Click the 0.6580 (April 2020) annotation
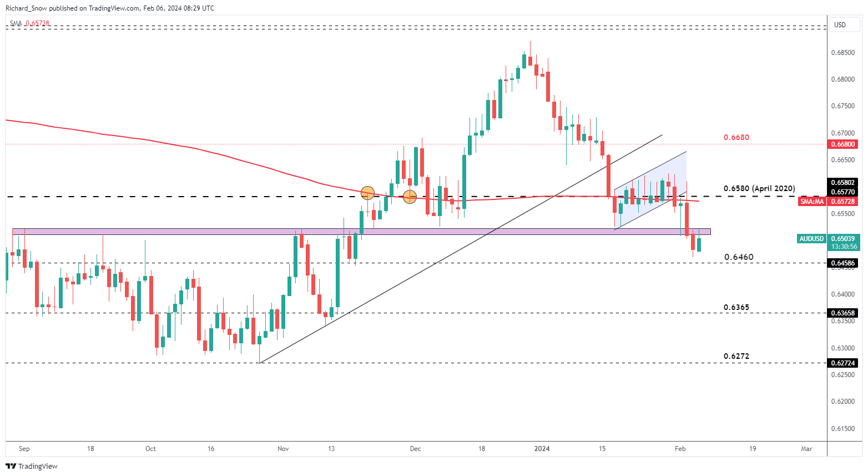This screenshot has height=476, width=868. (759, 189)
